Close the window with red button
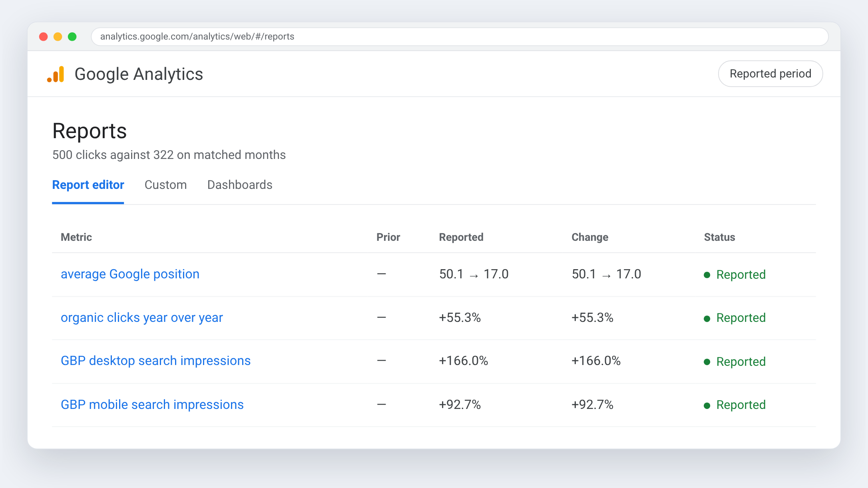Viewport: 868px width, 488px height. pyautogui.click(x=44, y=37)
